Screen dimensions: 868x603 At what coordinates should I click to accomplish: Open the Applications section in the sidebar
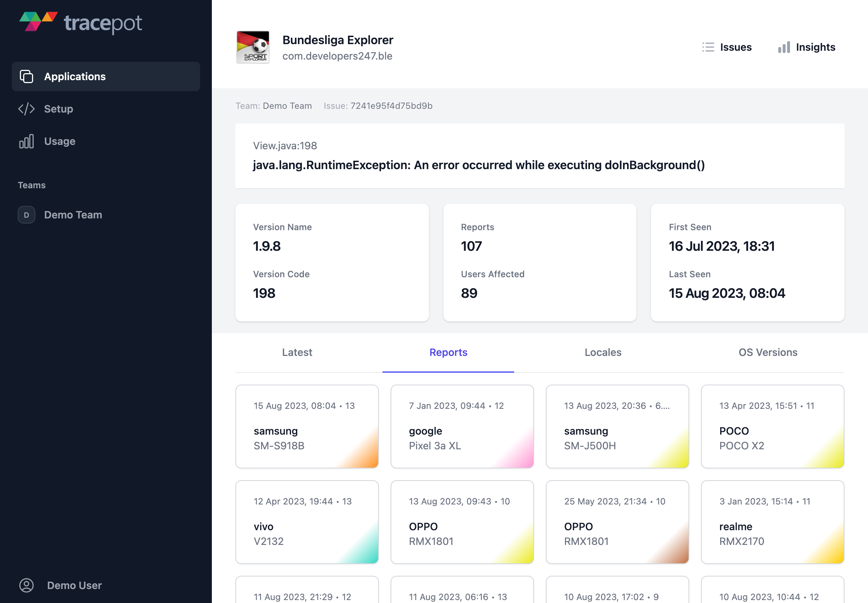point(74,76)
